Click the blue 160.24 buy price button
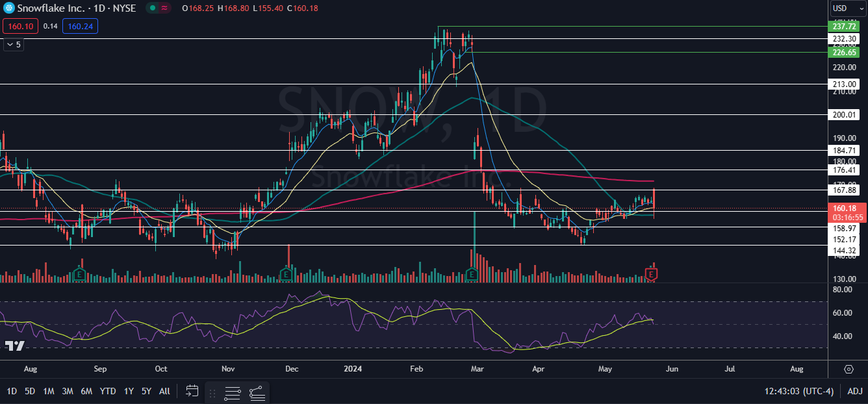Image resolution: width=868 pixels, height=404 pixels. point(79,26)
